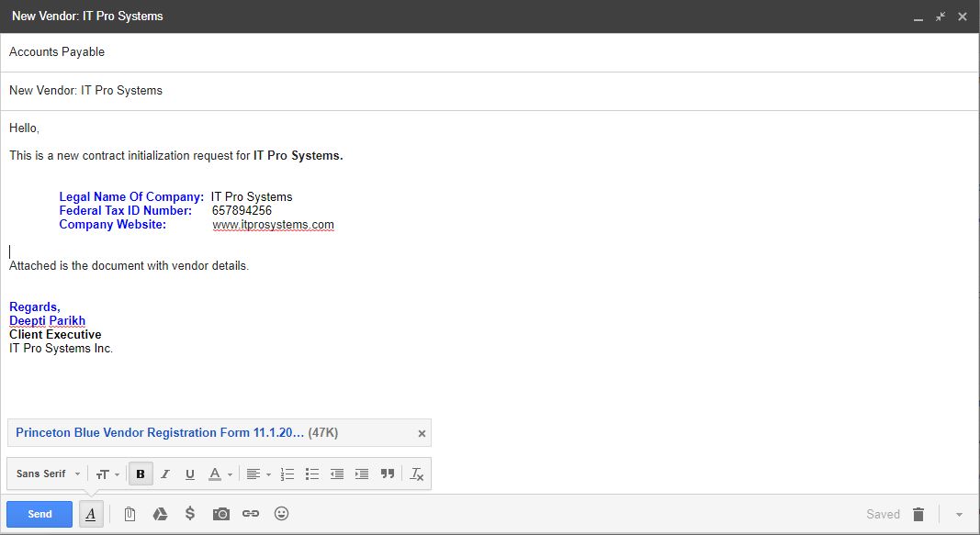The image size is (980, 535).
Task: Click the send money dollar icon
Action: click(190, 513)
